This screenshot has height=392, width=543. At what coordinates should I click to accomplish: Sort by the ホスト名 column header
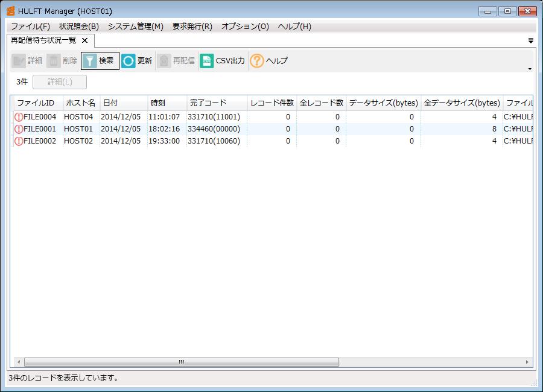pos(81,103)
